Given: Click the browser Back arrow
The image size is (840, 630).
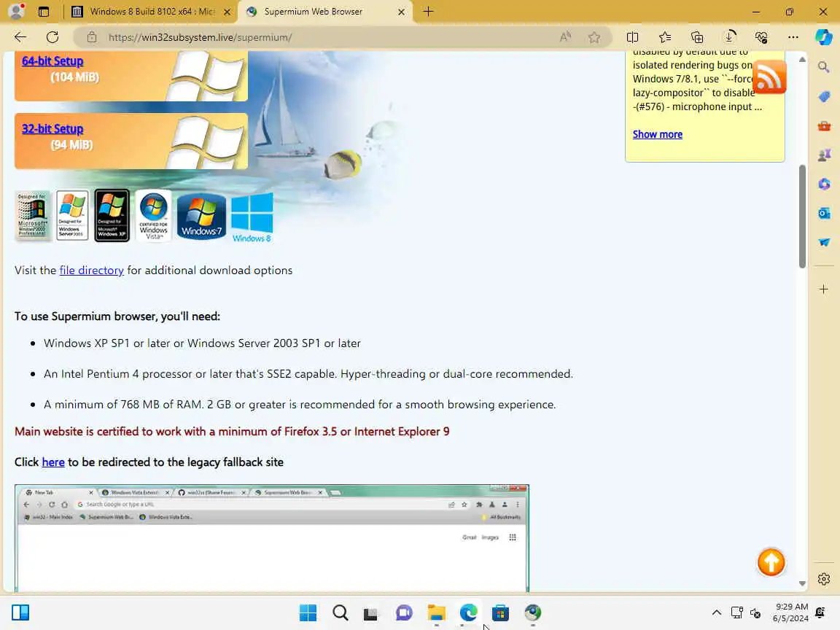Looking at the screenshot, I should pos(20,37).
